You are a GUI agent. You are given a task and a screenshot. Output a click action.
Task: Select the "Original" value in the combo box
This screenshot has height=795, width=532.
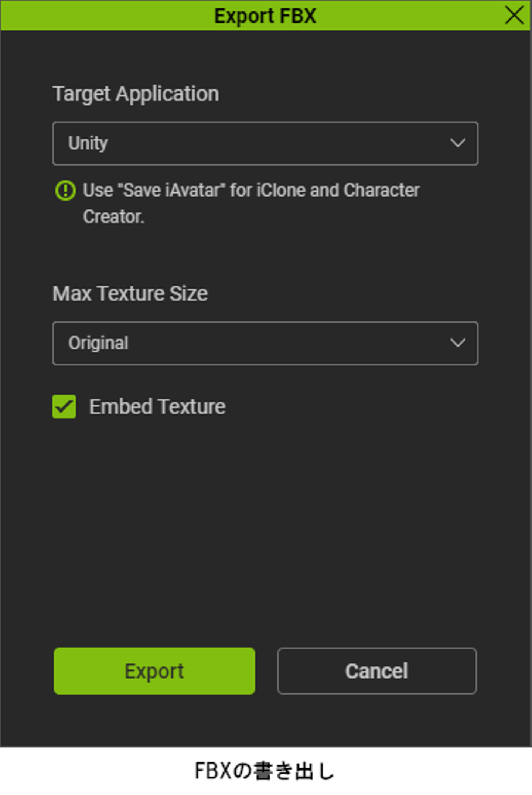98,343
